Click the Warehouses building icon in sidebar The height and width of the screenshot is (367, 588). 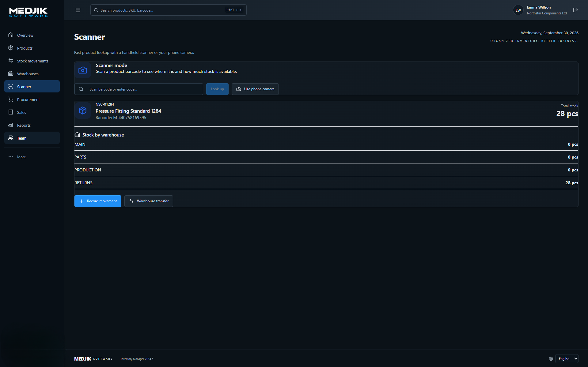coord(11,74)
